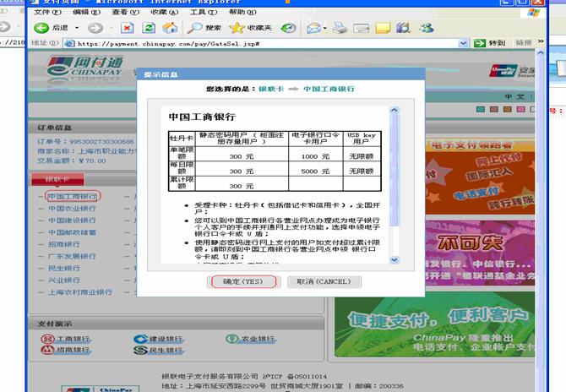
Task: Refresh the page with green arrows icon
Action: coord(149,28)
